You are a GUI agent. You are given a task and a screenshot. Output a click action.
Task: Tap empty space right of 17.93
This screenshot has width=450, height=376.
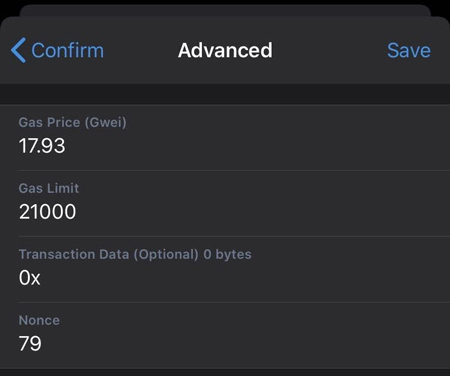point(257,146)
